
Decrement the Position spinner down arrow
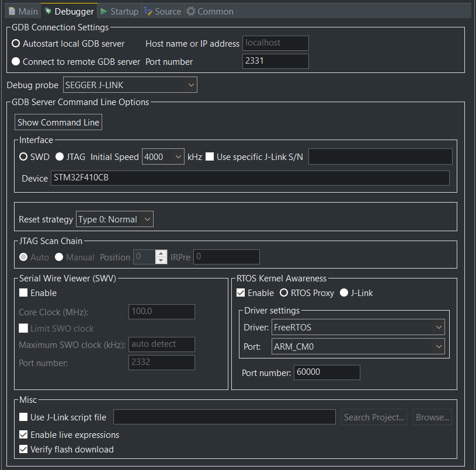tap(161, 260)
